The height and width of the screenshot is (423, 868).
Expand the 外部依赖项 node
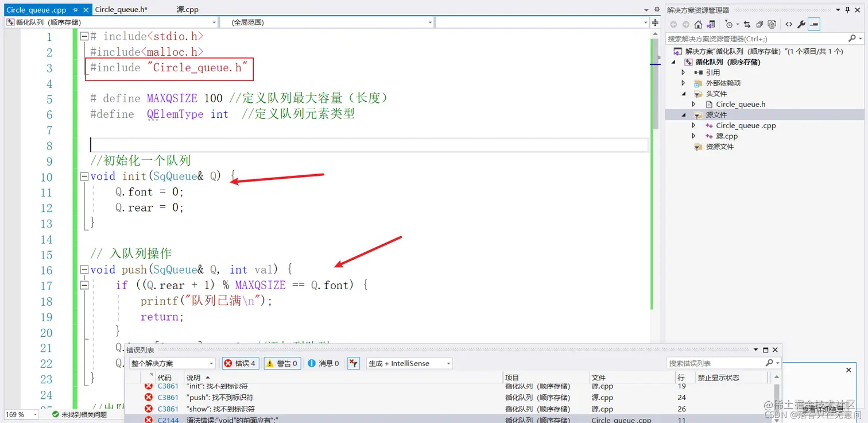click(x=683, y=83)
